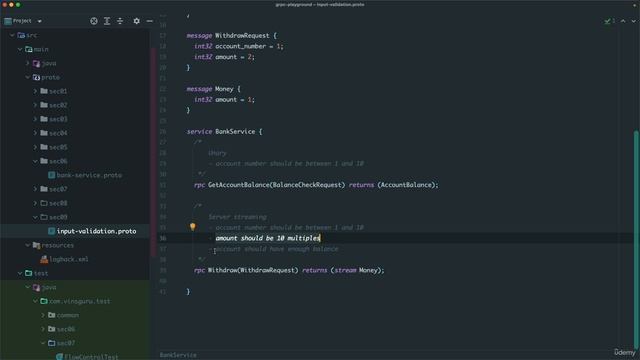640x360 pixels.
Task: Click 'account should have enough balance' comment
Action: [277, 249]
